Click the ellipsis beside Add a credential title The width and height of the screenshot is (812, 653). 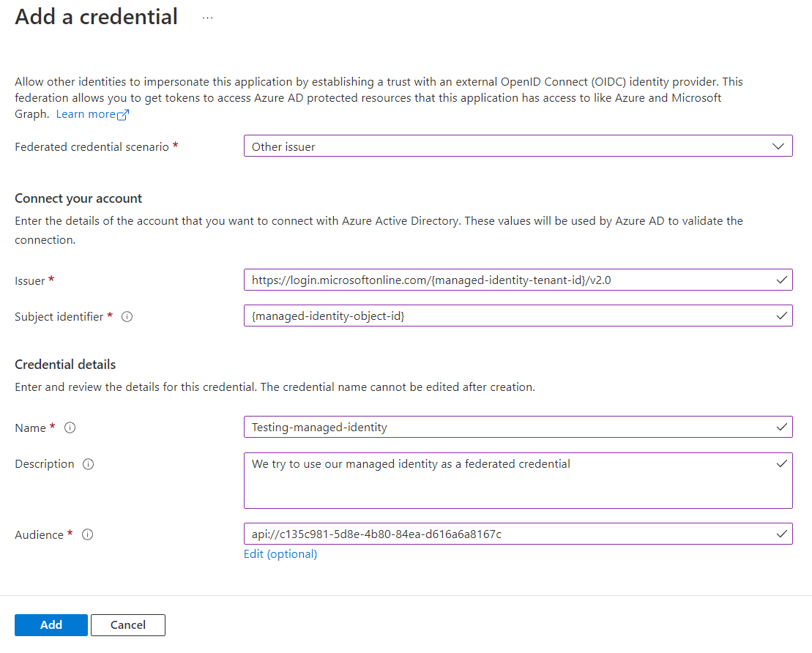point(207,18)
